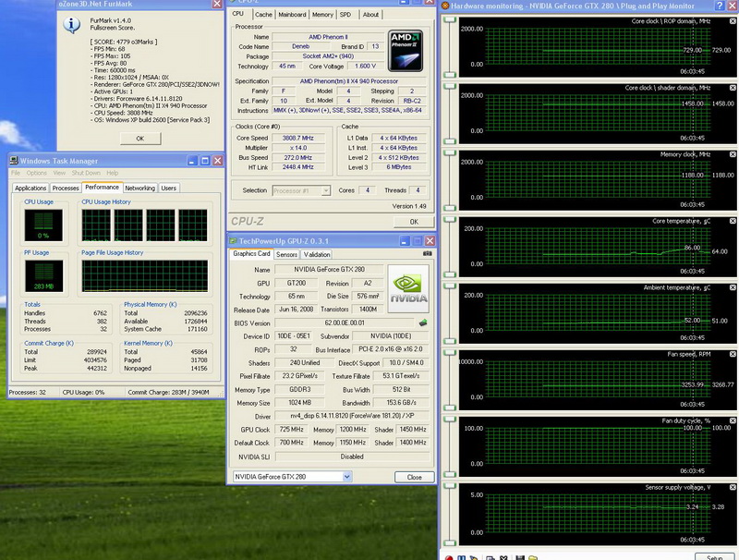The height and width of the screenshot is (560, 739).
Task: Click the AMD Phenom II logo in CPU-Z
Action: click(x=406, y=51)
